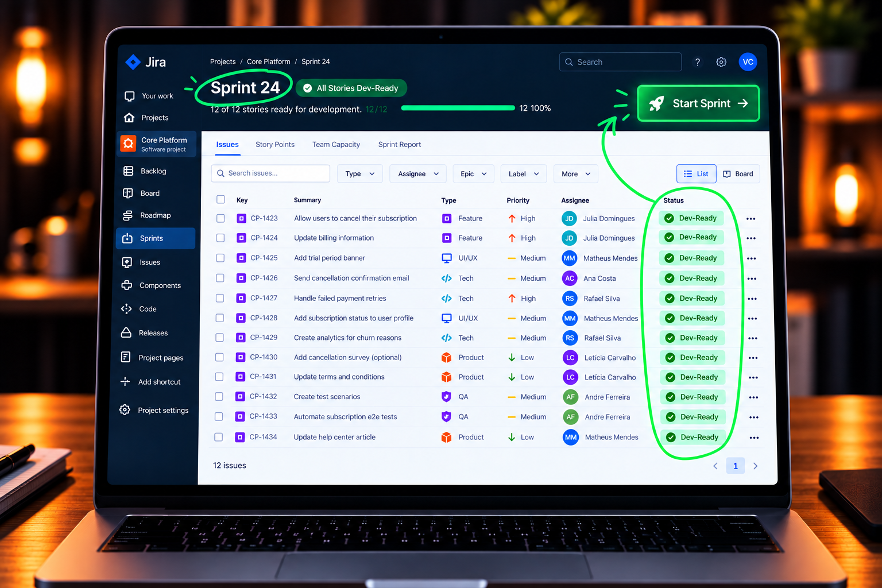
Task: Click the Start Sprint button
Action: (x=698, y=103)
